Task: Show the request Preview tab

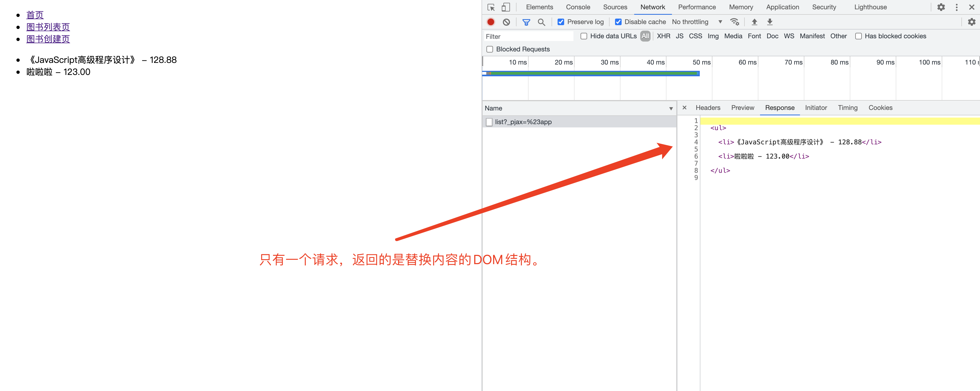Action: 742,108
